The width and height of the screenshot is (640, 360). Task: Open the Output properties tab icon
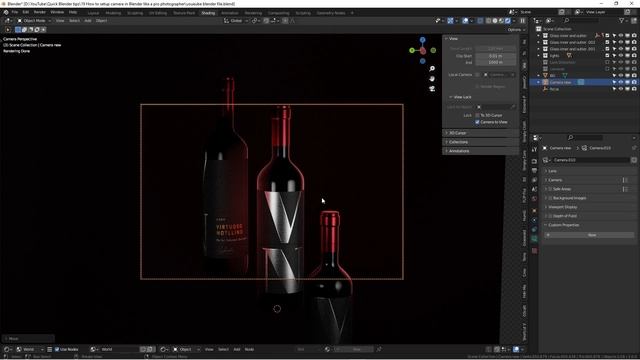(534, 171)
